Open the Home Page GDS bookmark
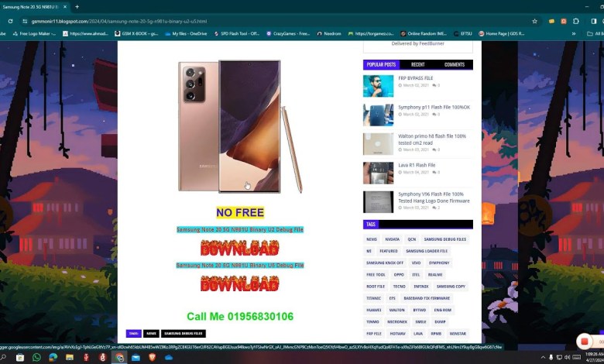Image resolution: width=604 pixels, height=364 pixels. 502,33
